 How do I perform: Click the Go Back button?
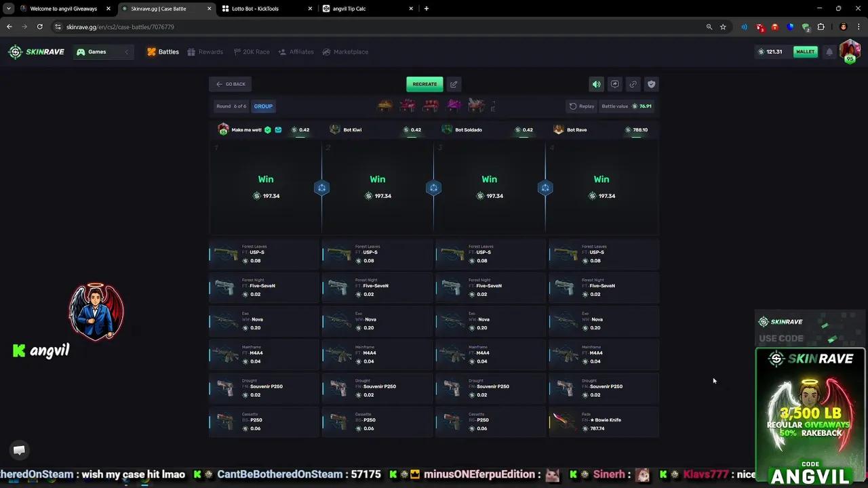231,84
